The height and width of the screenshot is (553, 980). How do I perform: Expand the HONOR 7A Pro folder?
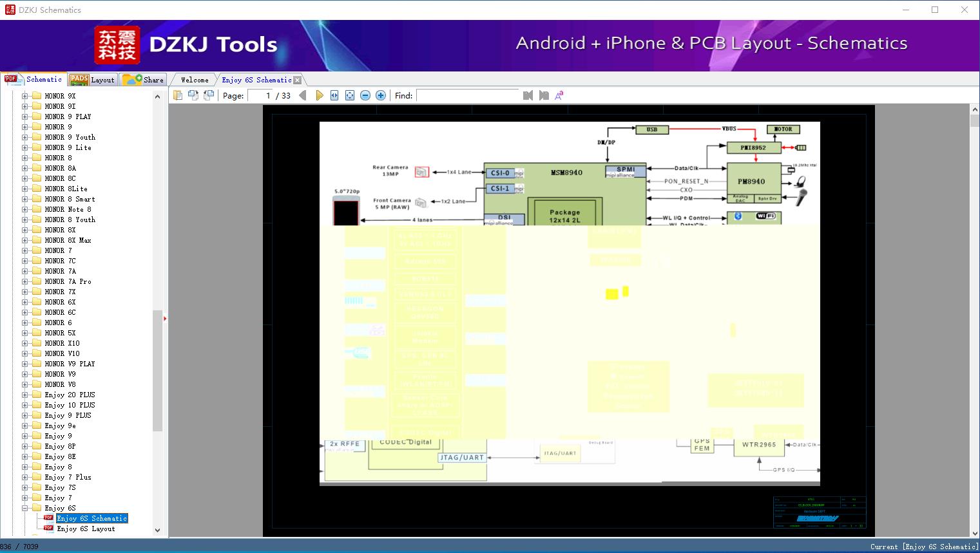pos(25,281)
